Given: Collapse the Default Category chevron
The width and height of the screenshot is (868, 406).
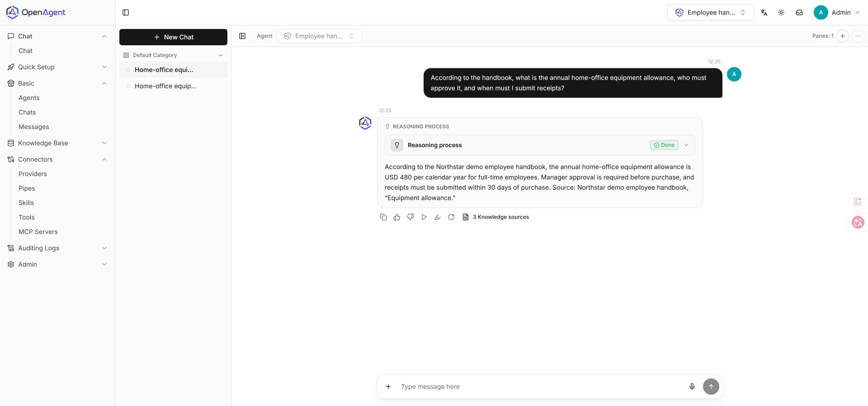Looking at the screenshot, I should [221, 55].
